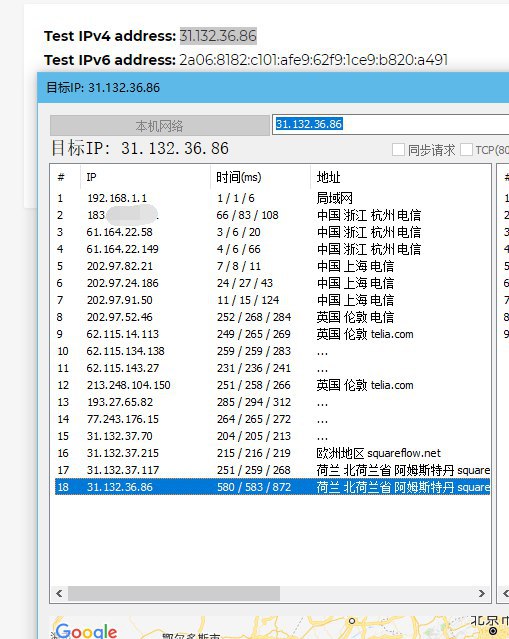509x639 pixels.
Task: Select hop 9 row 62.115.14.113
Action: (x=272, y=334)
